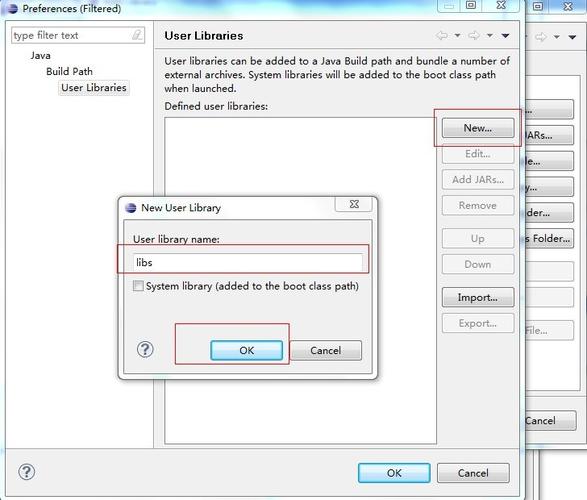Viewport: 587px width, 500px height.
Task: Click the Eclipse icon in New User Library title
Action: pyautogui.click(x=131, y=208)
